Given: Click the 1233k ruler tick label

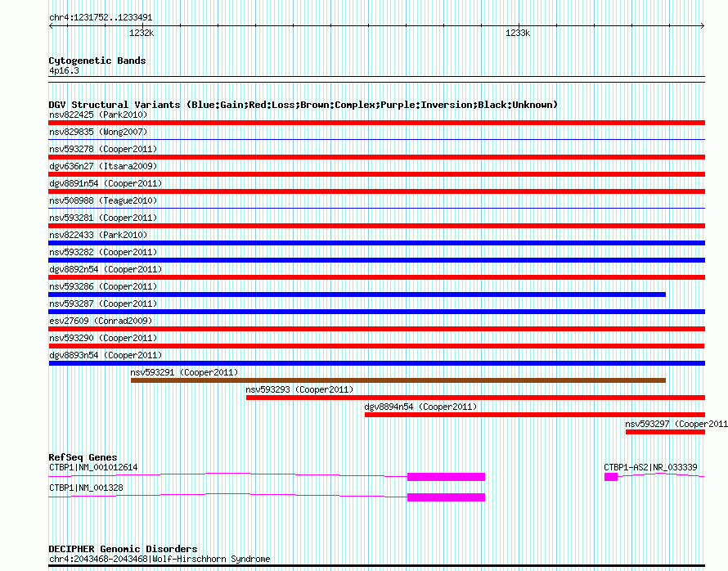Looking at the screenshot, I should [x=518, y=33].
